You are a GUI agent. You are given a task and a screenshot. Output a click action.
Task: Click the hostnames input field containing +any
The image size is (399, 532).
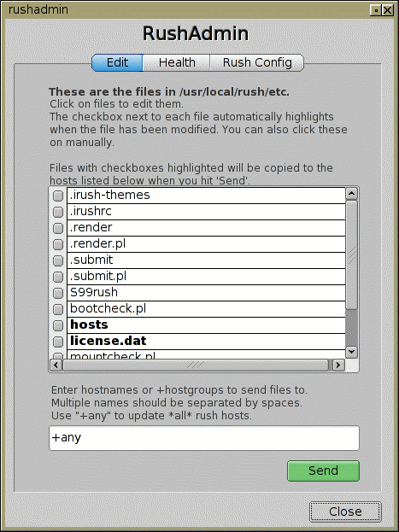(204, 438)
